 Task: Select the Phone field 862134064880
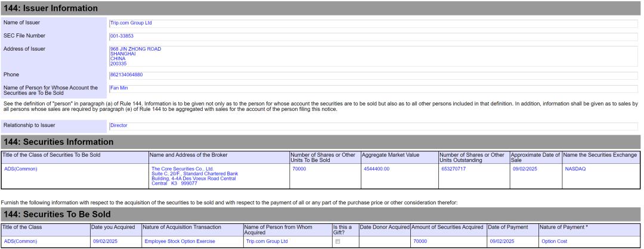[373, 76]
